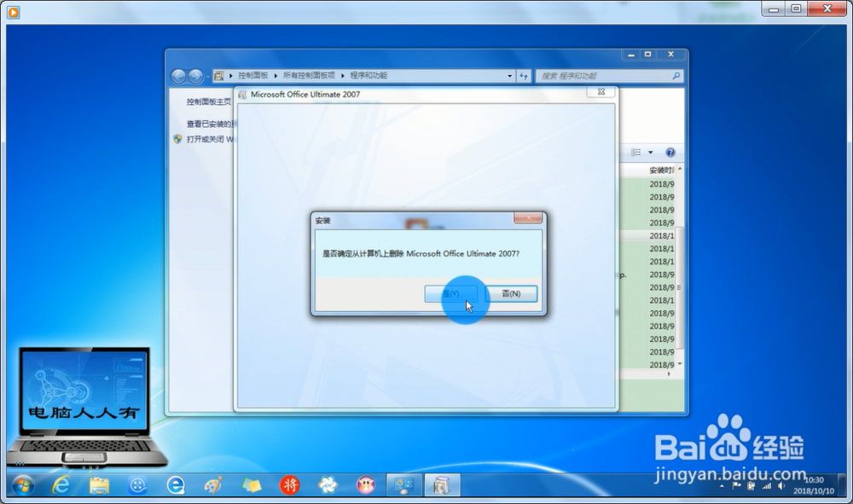The image size is (853, 504).
Task: Click the power/battery tray icon
Action: [x=751, y=485]
